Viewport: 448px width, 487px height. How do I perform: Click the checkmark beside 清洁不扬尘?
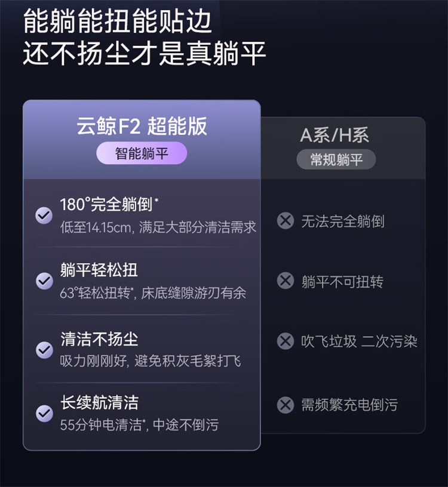point(44,350)
